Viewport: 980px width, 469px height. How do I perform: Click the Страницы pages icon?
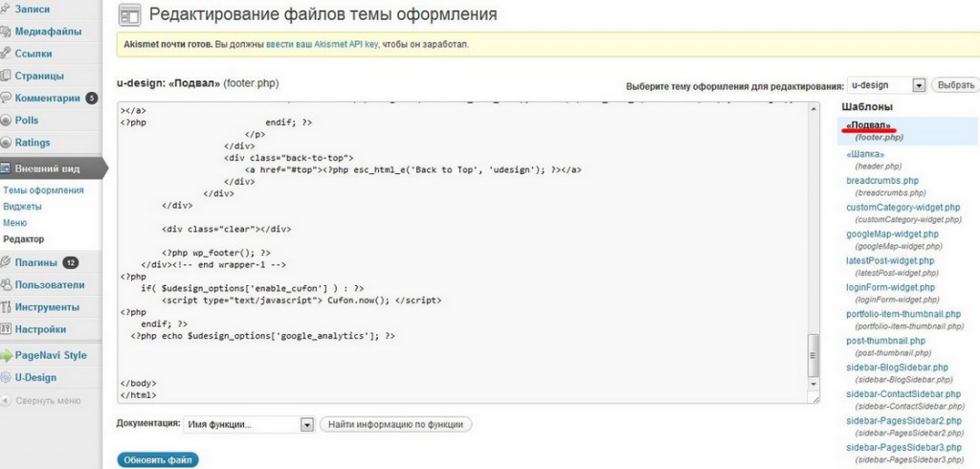point(5,76)
